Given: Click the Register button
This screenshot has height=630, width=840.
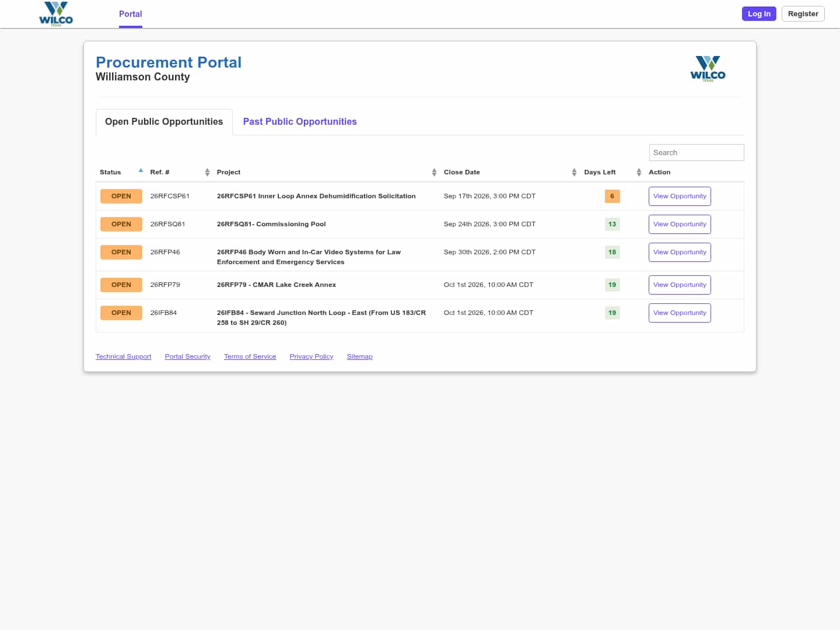Looking at the screenshot, I should click(803, 14).
